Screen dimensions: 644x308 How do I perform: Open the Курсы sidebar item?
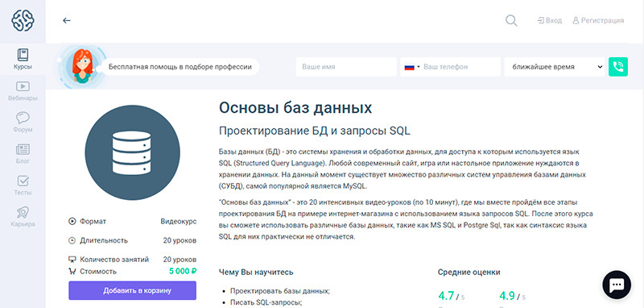23,59
